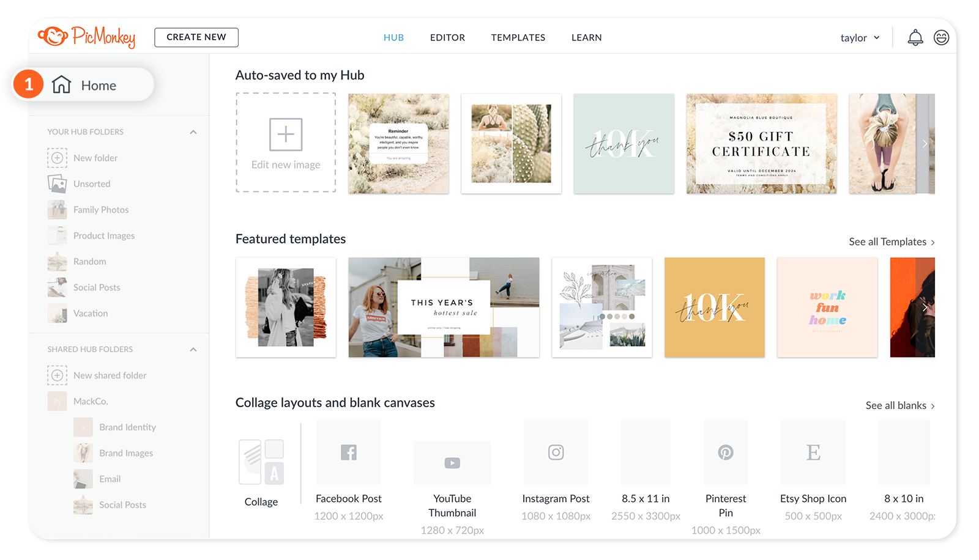Click the Unsorted photos icon
The width and height of the screenshot is (979, 560).
coord(57,183)
